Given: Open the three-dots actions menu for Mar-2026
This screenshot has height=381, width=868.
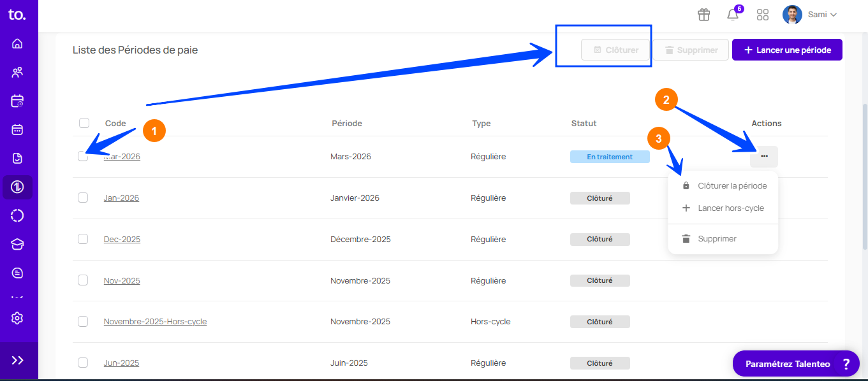Looking at the screenshot, I should tap(764, 156).
